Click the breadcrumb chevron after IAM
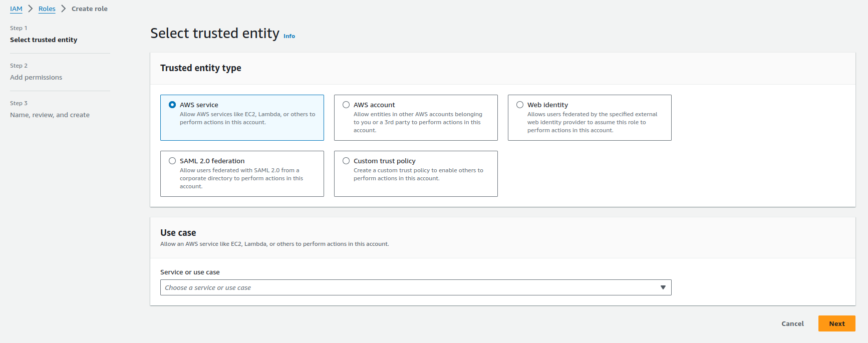 point(31,9)
